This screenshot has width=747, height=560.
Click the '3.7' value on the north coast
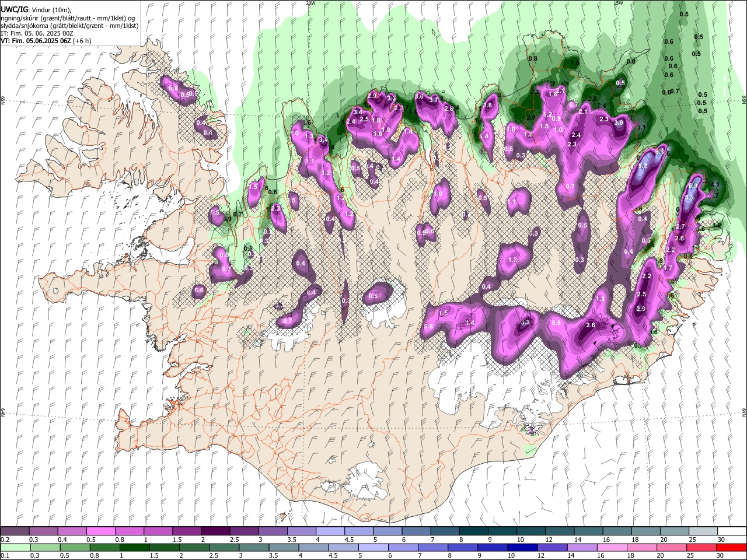(433, 100)
